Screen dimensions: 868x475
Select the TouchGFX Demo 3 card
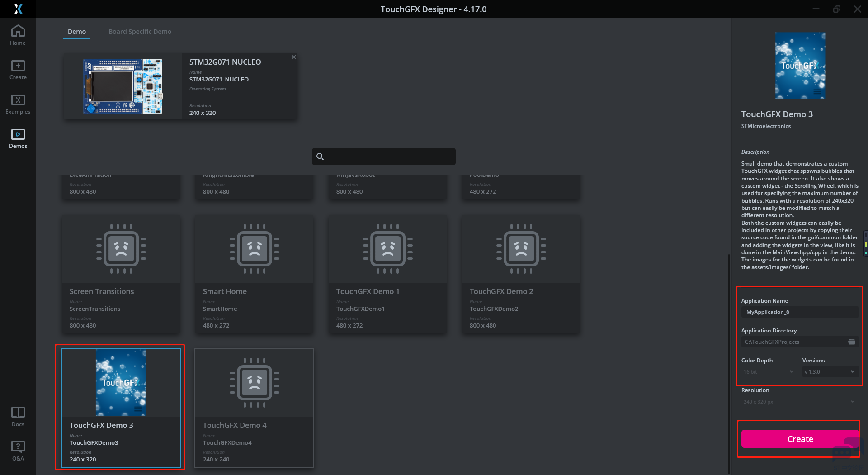(x=121, y=408)
